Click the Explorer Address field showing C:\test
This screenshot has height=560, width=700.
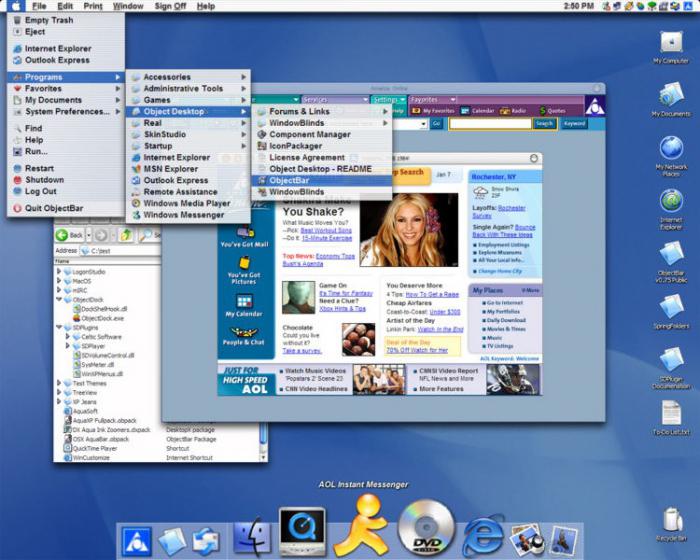[120, 251]
